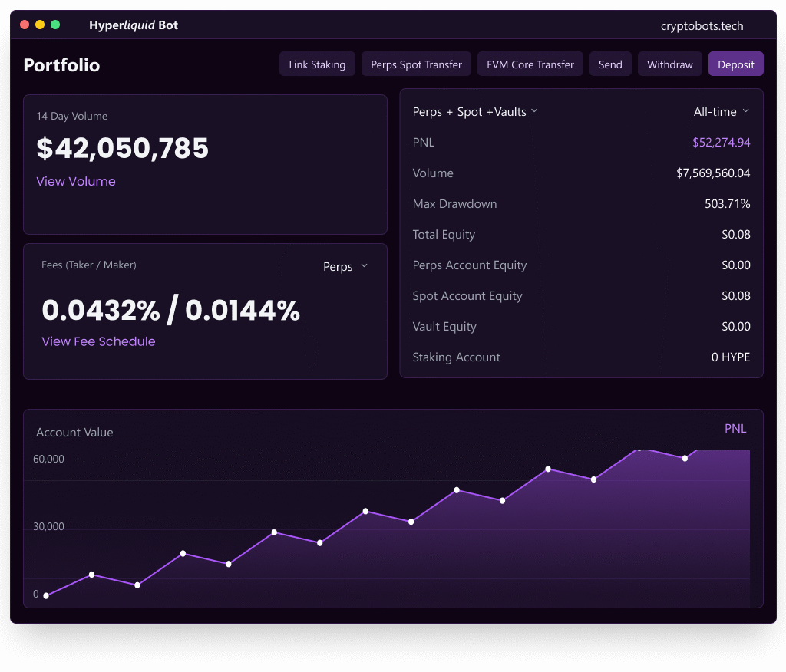Expand the Perps + Spot + Vaults dropdown
786x672 pixels.
(474, 112)
